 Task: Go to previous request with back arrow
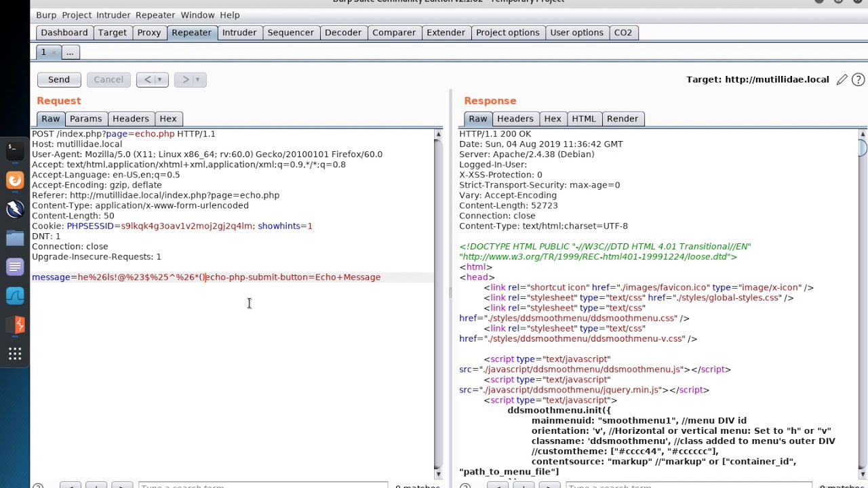point(147,79)
